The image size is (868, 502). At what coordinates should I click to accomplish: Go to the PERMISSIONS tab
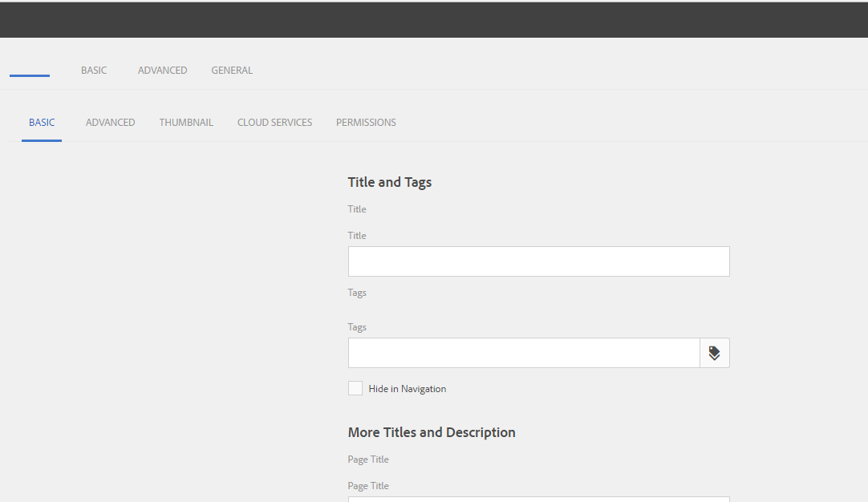coord(366,123)
